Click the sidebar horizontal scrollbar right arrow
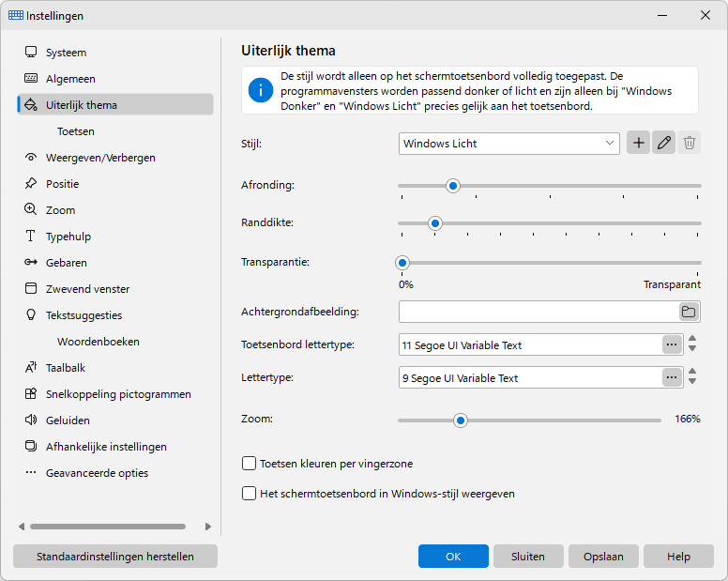This screenshot has width=728, height=581. tap(208, 527)
